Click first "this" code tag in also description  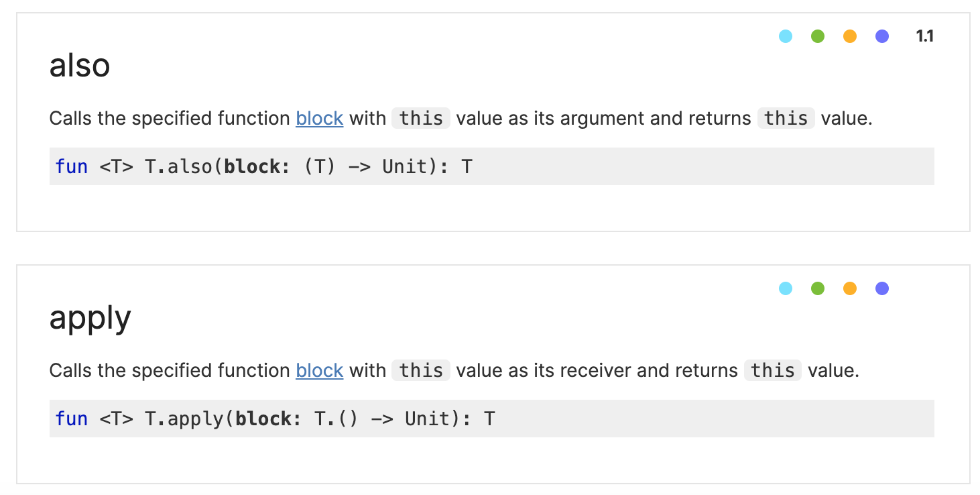click(421, 119)
